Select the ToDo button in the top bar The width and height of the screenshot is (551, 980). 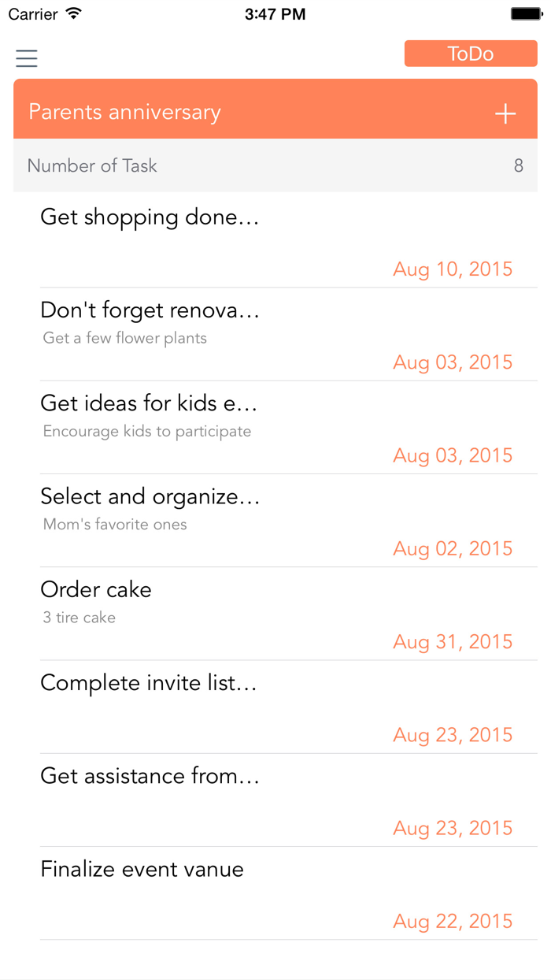[x=470, y=53]
